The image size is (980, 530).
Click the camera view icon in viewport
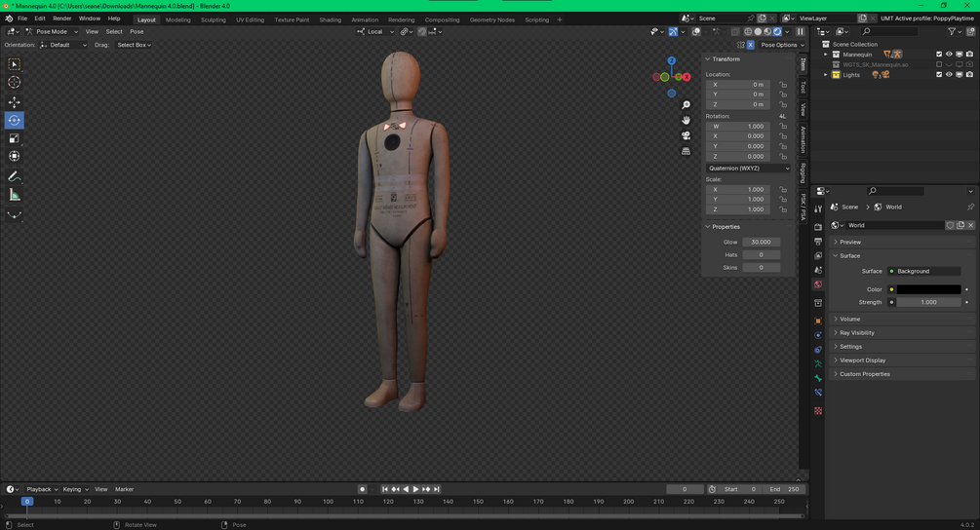coord(686,135)
